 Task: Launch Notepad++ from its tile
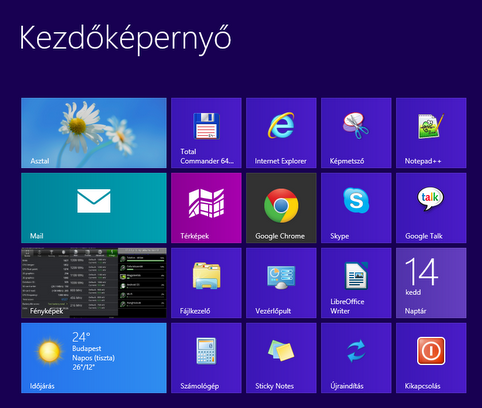coord(431,133)
